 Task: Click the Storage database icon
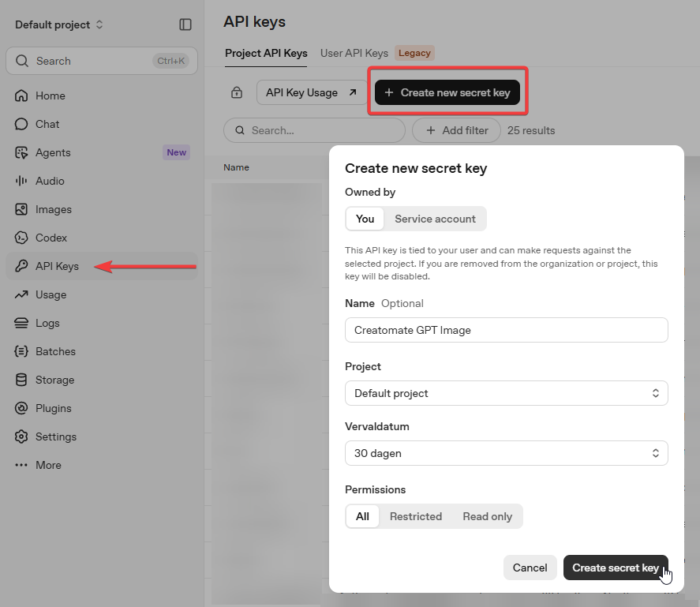tap(21, 380)
